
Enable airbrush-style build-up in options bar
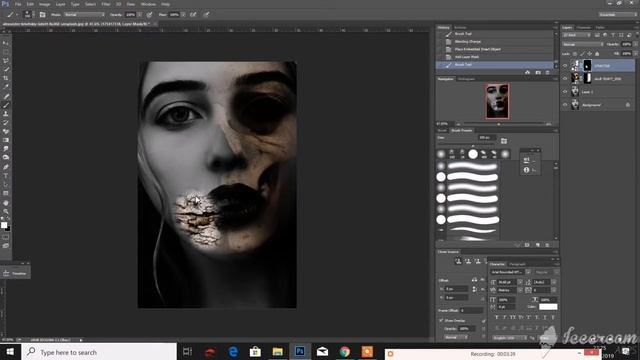click(x=193, y=14)
